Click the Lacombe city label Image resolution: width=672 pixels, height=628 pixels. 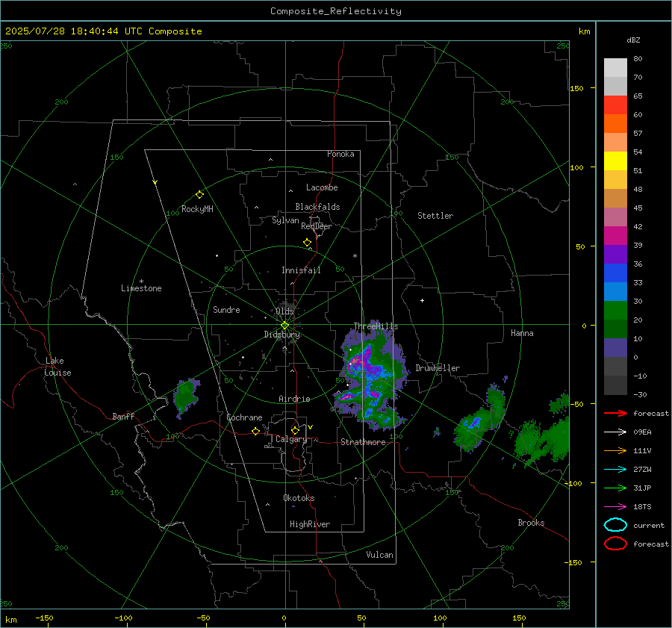point(322,187)
